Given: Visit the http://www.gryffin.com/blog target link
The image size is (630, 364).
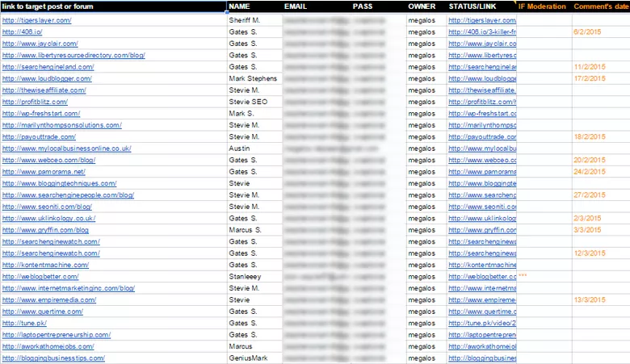Looking at the screenshot, I should point(45,229).
